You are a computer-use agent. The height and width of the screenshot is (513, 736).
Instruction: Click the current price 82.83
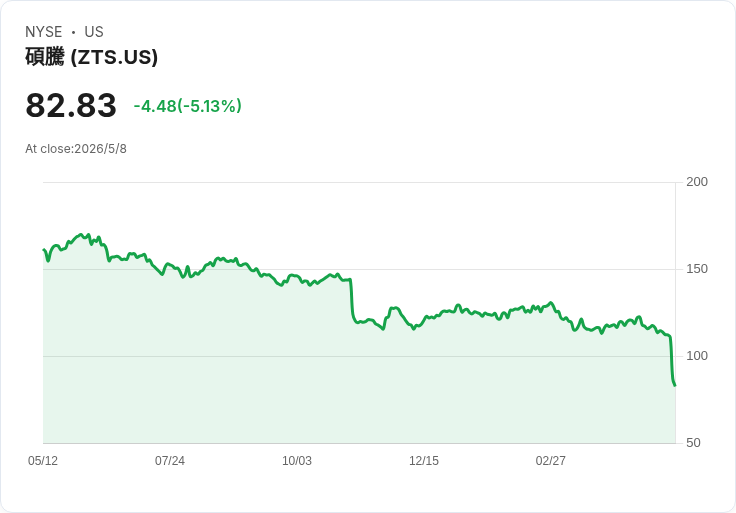71,105
